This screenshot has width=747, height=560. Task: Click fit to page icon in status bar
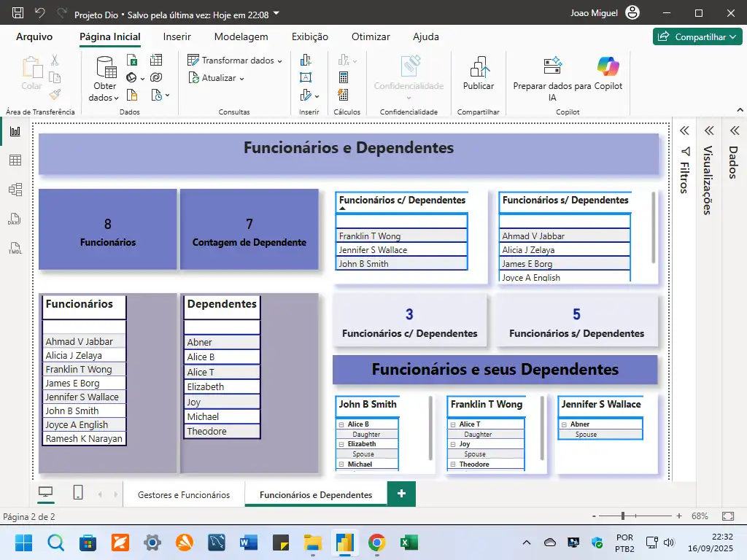tap(728, 516)
